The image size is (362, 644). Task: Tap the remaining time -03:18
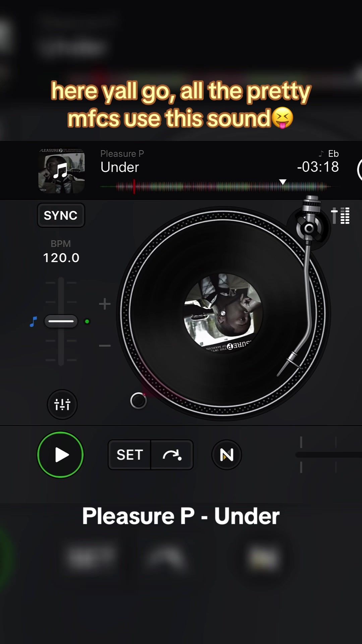click(318, 167)
